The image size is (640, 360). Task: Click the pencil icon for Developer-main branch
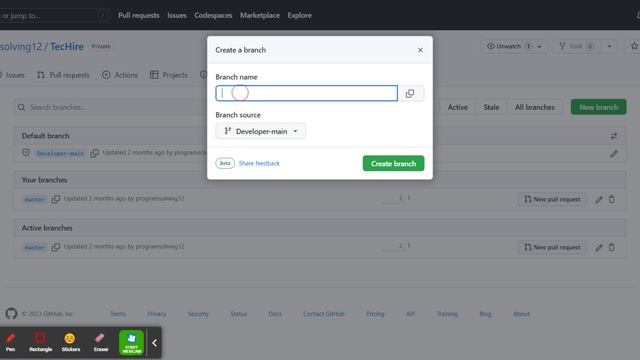tap(614, 154)
